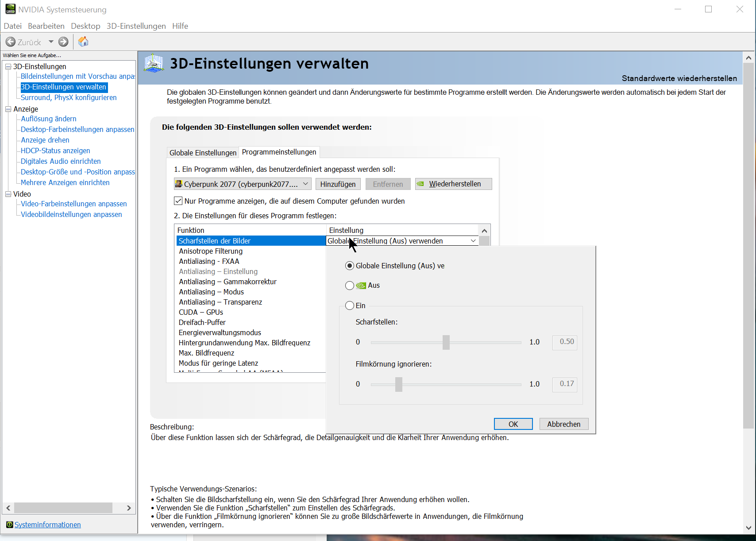Select the Antialiasing - FXAA row

tap(251, 261)
